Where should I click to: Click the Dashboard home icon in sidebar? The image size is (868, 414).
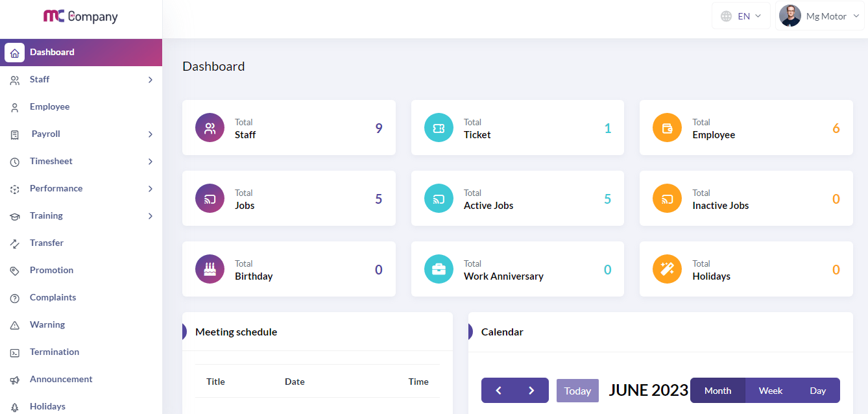coord(15,53)
